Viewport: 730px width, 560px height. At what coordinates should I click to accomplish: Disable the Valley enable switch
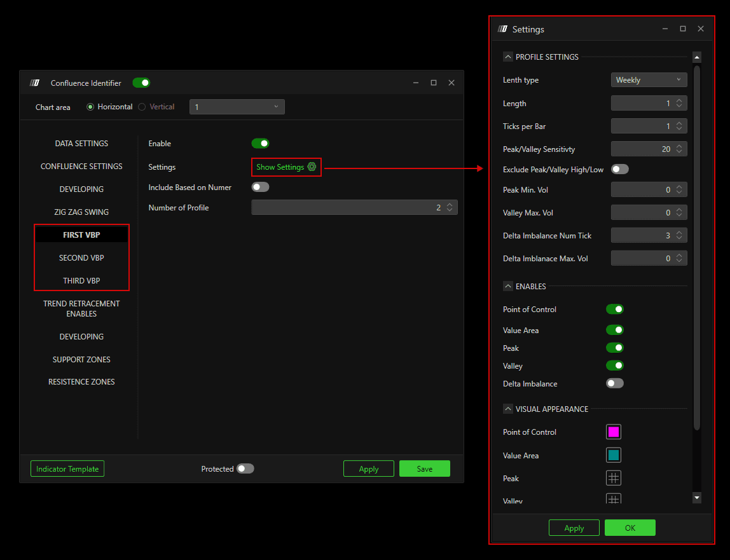[x=614, y=365]
